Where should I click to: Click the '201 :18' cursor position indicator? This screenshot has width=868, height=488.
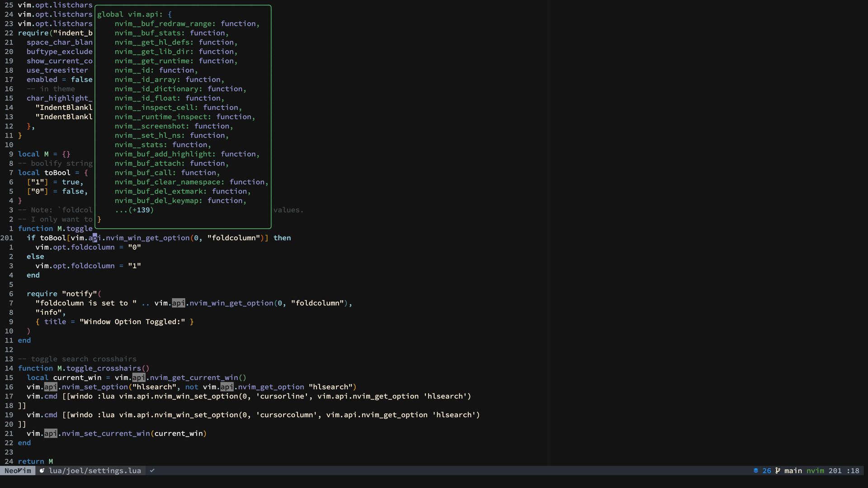(844, 470)
